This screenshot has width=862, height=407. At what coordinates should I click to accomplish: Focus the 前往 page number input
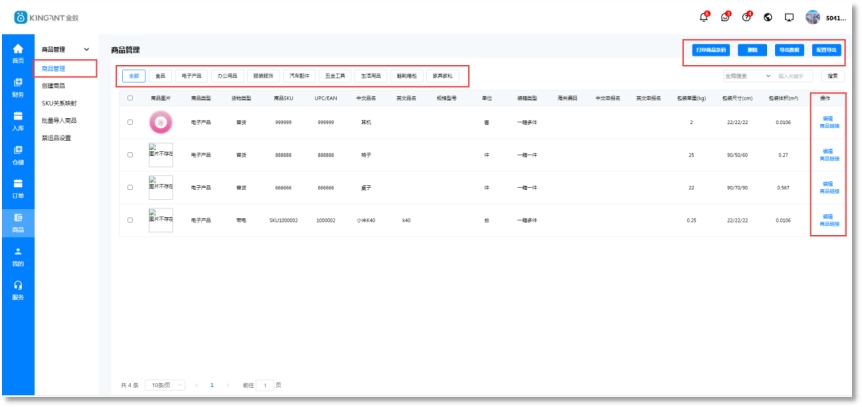265,385
